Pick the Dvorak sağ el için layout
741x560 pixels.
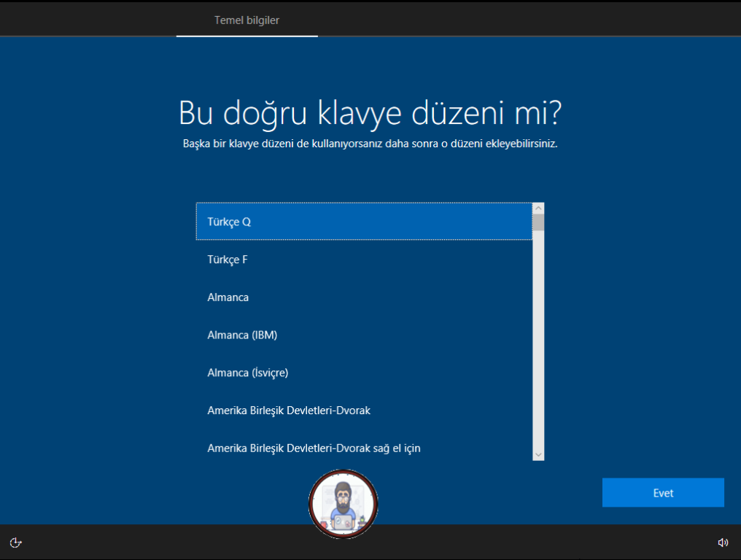[x=364, y=448]
